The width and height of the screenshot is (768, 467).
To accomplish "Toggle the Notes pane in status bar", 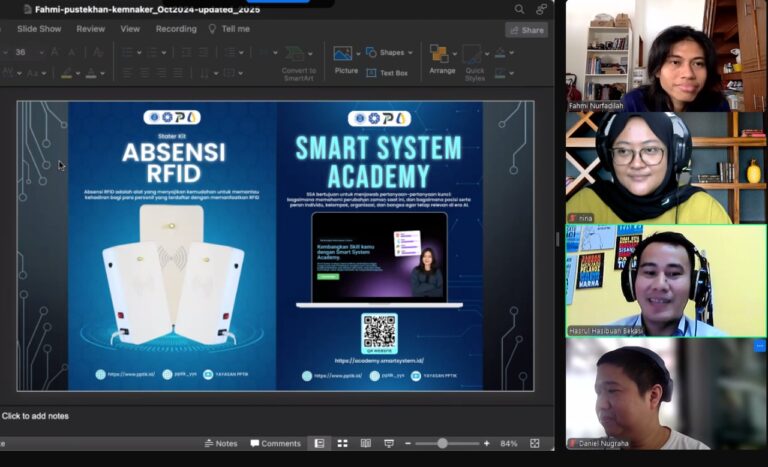I will click(x=220, y=443).
